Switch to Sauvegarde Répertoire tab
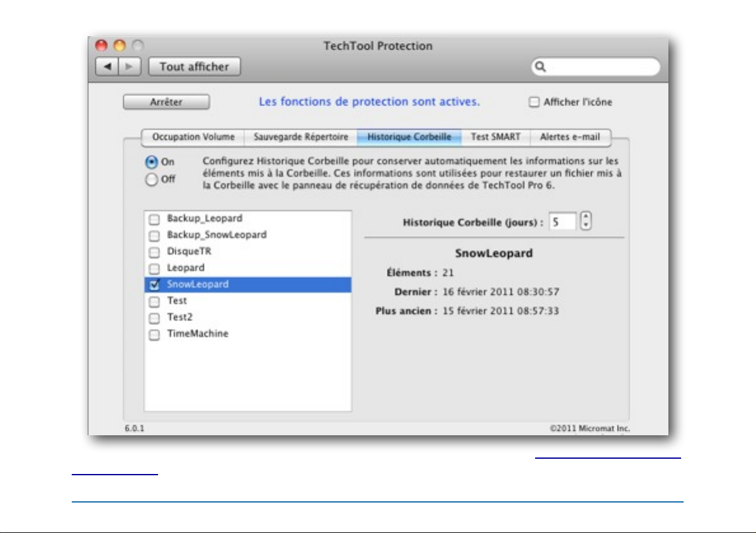 (x=301, y=137)
